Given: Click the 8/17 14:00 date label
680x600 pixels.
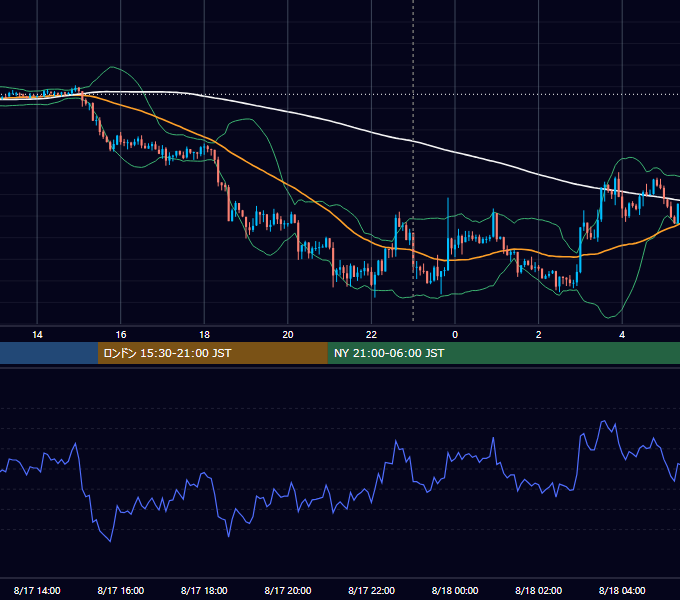Looking at the screenshot, I should [37, 590].
